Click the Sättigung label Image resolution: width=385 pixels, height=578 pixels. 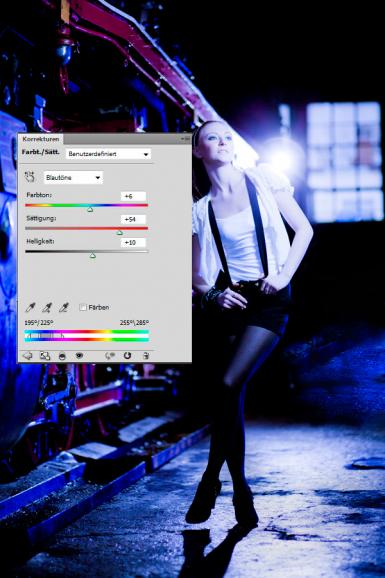(x=41, y=218)
